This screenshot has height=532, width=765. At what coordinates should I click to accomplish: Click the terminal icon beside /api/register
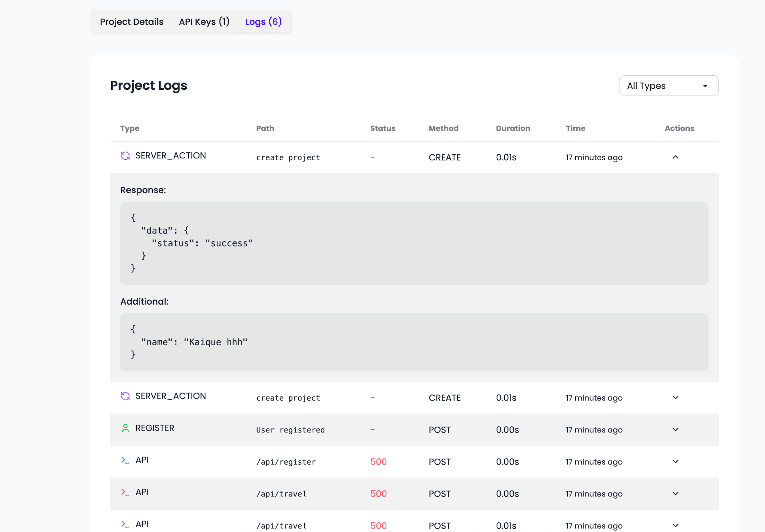pos(125,460)
